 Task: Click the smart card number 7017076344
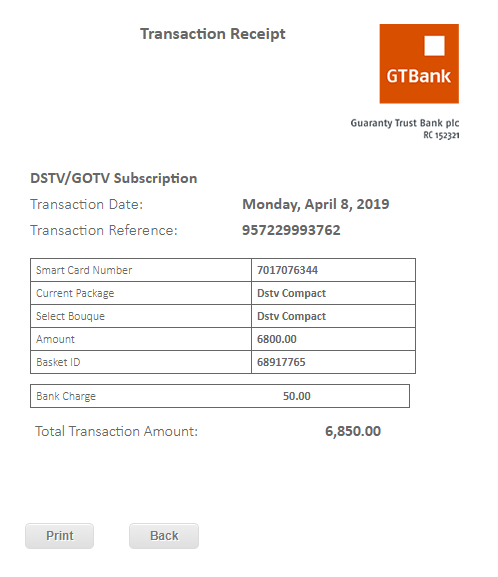point(287,270)
